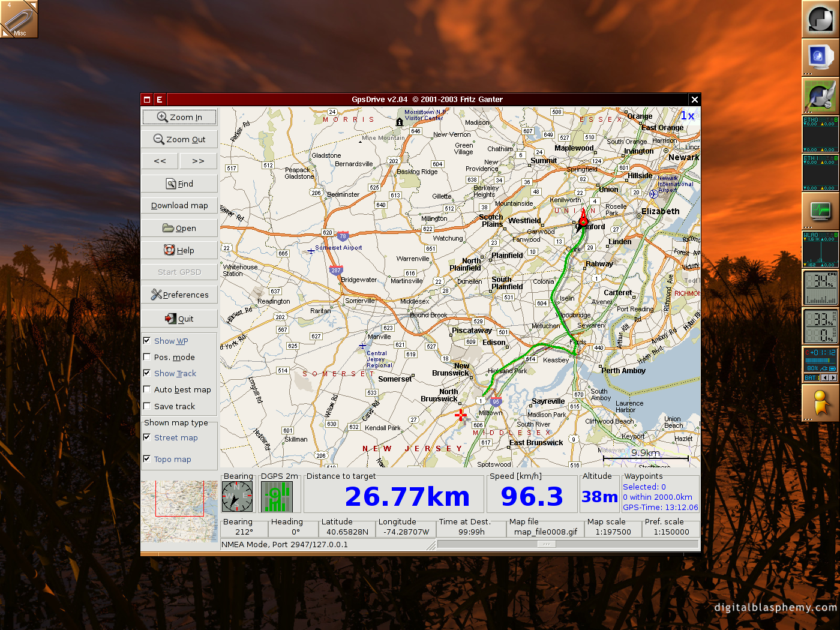
Task: Toggle the Show WP checkbox
Action: point(147,340)
